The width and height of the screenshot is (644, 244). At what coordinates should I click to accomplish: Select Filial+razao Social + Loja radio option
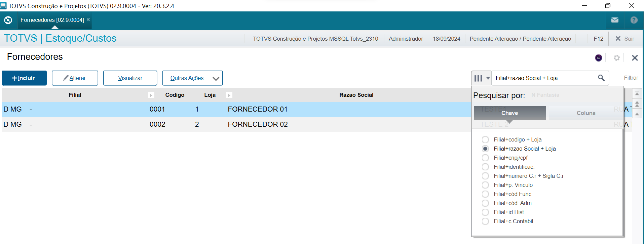pos(485,149)
